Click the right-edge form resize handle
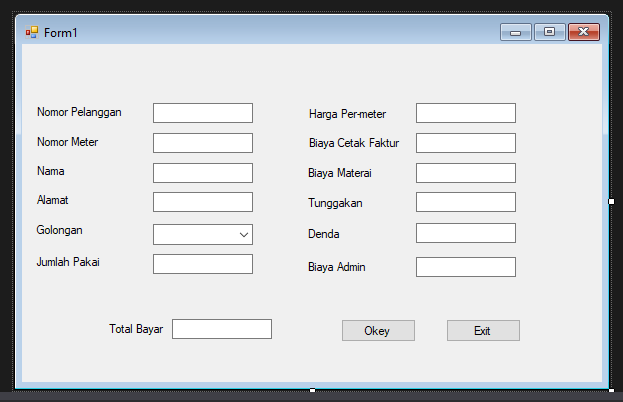The width and height of the screenshot is (623, 402). pyautogui.click(x=611, y=201)
